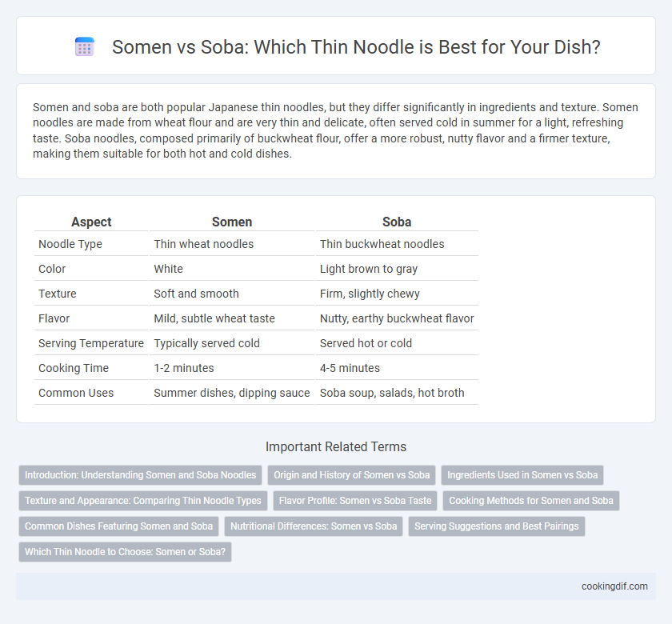Open Cooking Methods for Somen and Soba
The width and height of the screenshot is (672, 624).
pyautogui.click(x=531, y=501)
